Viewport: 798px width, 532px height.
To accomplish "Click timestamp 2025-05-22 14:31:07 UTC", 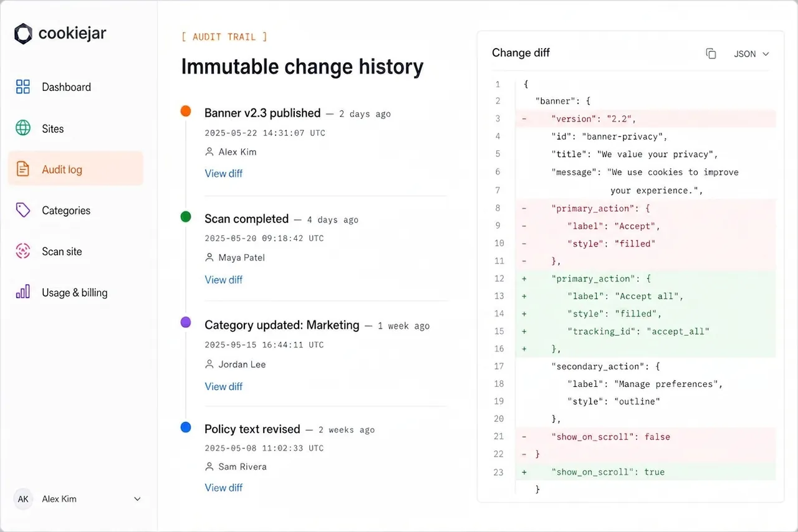I will [265, 133].
